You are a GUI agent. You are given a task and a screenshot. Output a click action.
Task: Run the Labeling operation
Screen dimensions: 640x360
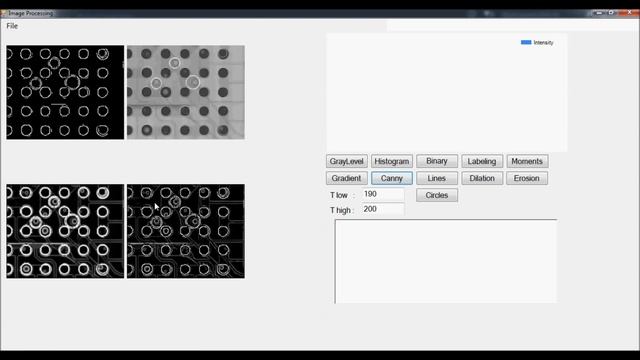[482, 161]
